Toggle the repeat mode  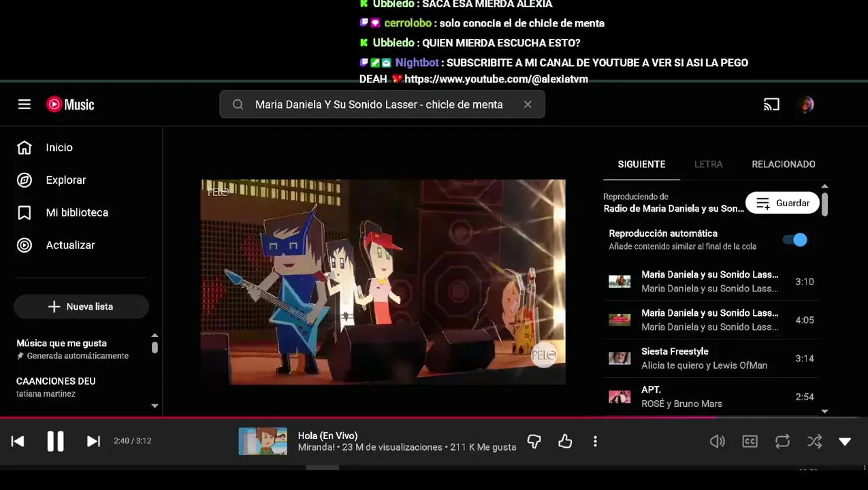point(782,442)
